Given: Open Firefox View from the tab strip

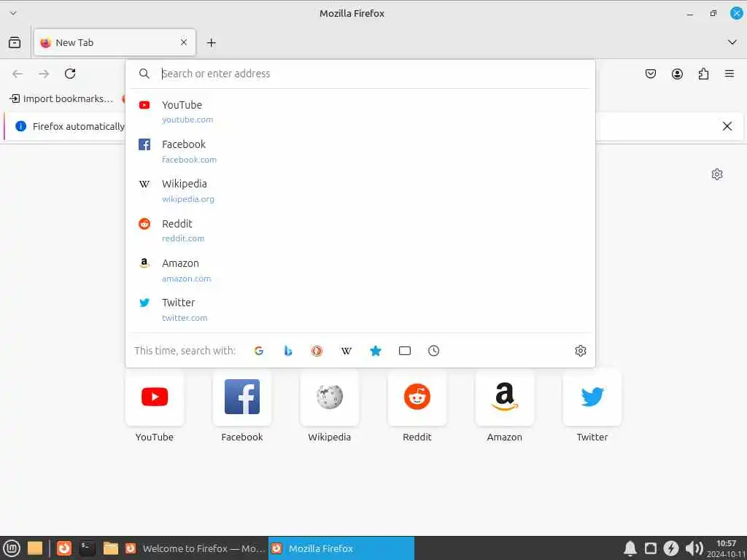Looking at the screenshot, I should (15, 43).
